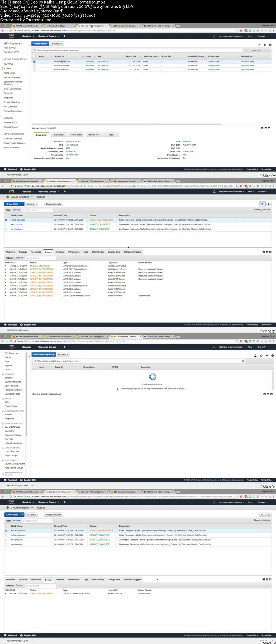Collapse the INSTANCES section in the EC2 sidebar

point(3,374)
